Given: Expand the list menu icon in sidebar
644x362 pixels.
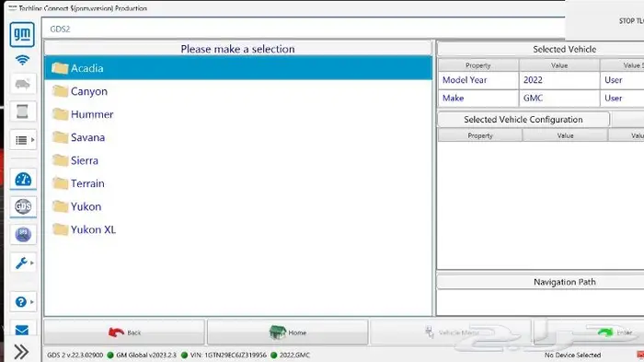Looking at the screenshot, I should coord(23,140).
